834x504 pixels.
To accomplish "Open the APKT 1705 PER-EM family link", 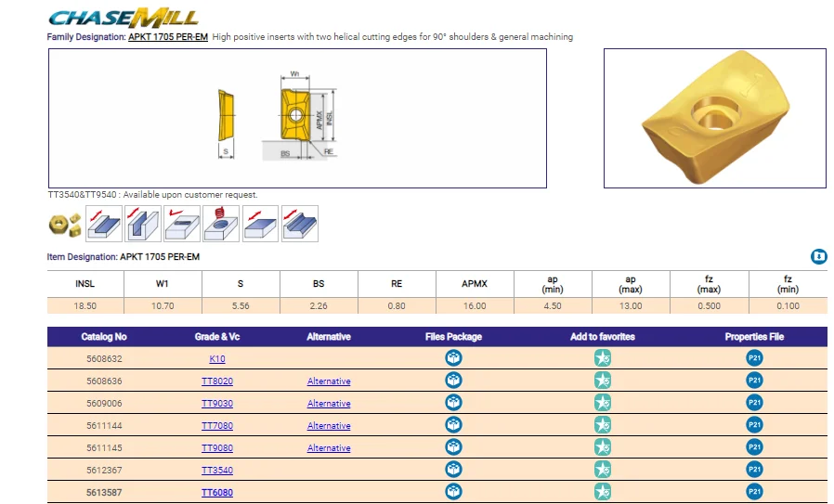I will coord(168,37).
